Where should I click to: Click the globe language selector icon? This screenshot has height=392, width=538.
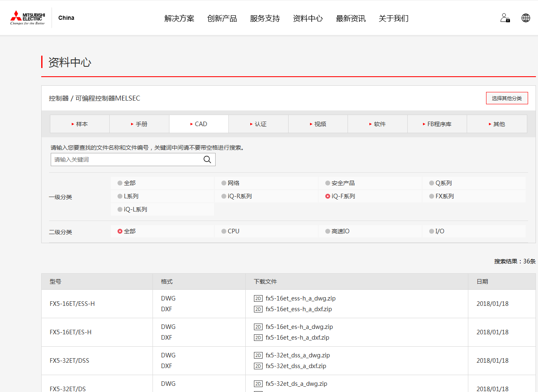526,18
